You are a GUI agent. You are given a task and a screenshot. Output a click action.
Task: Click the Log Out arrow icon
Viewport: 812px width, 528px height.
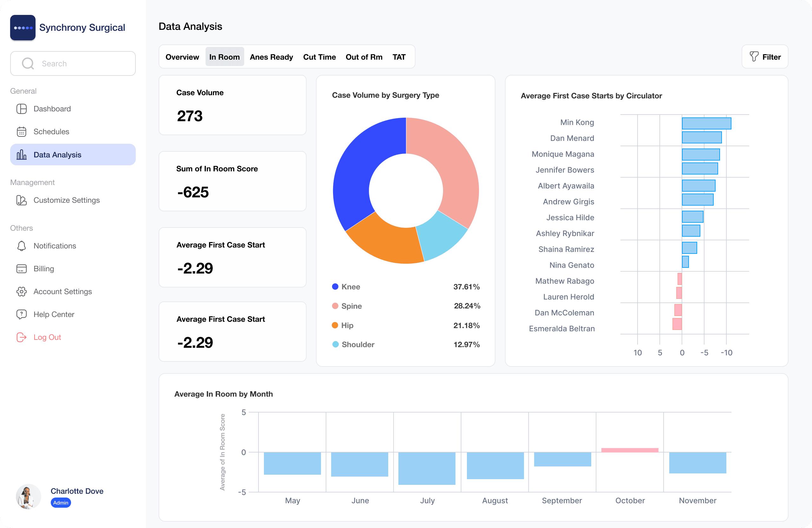click(x=22, y=337)
